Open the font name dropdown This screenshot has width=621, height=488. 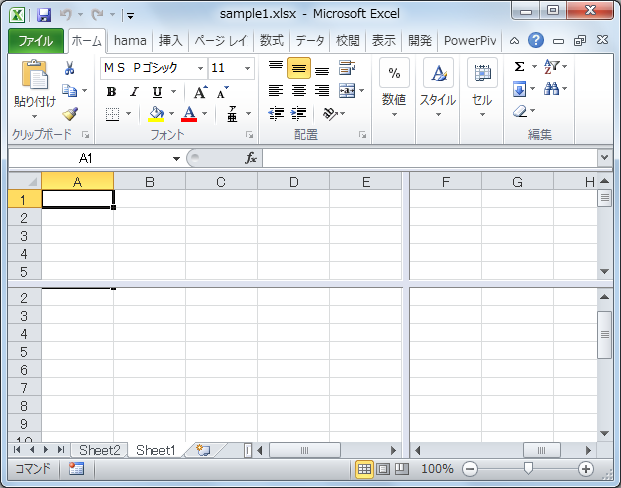tap(200, 68)
